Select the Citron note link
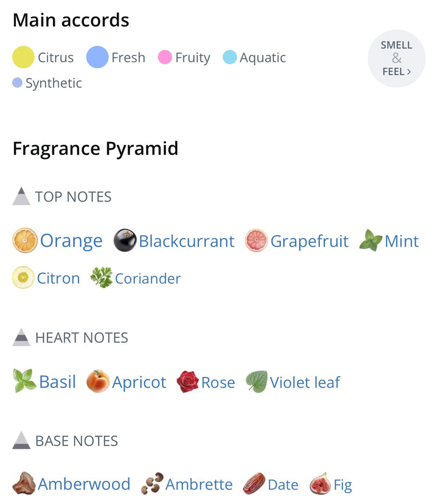This screenshot has height=504, width=438. pos(58,278)
